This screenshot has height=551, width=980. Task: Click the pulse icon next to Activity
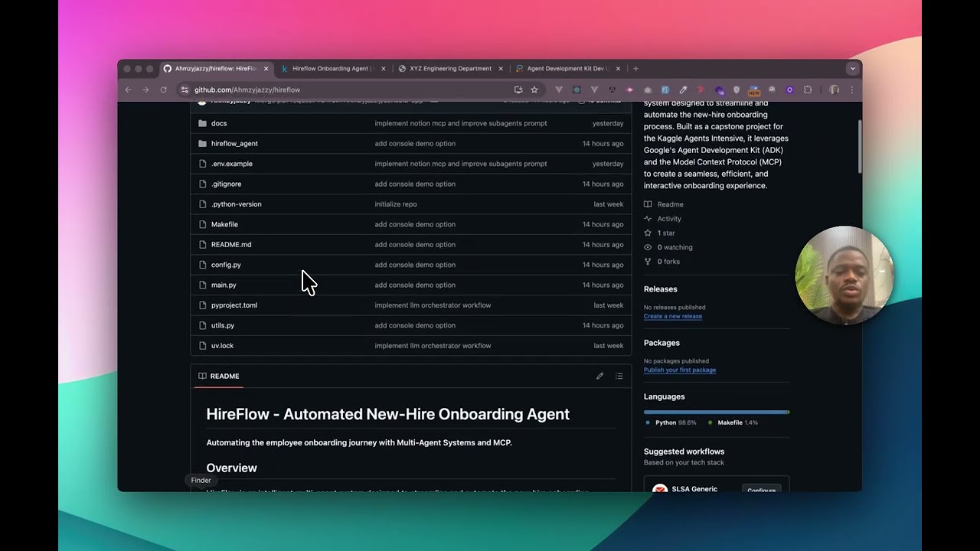pos(648,219)
